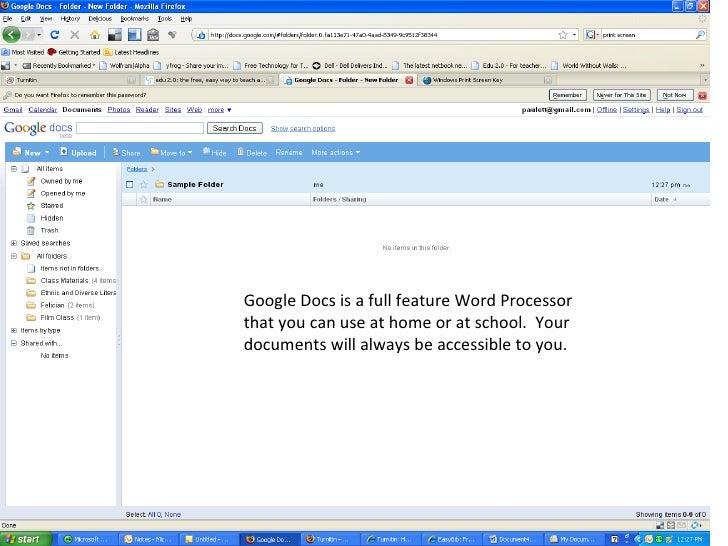The height and width of the screenshot is (546, 728).
Task: Click Remember password button
Action: coord(567,95)
